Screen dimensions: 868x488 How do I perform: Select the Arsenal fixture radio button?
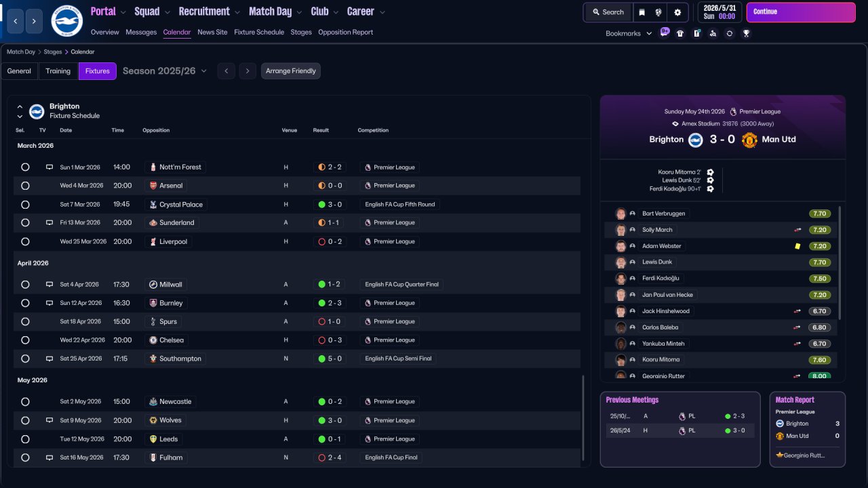click(25, 186)
